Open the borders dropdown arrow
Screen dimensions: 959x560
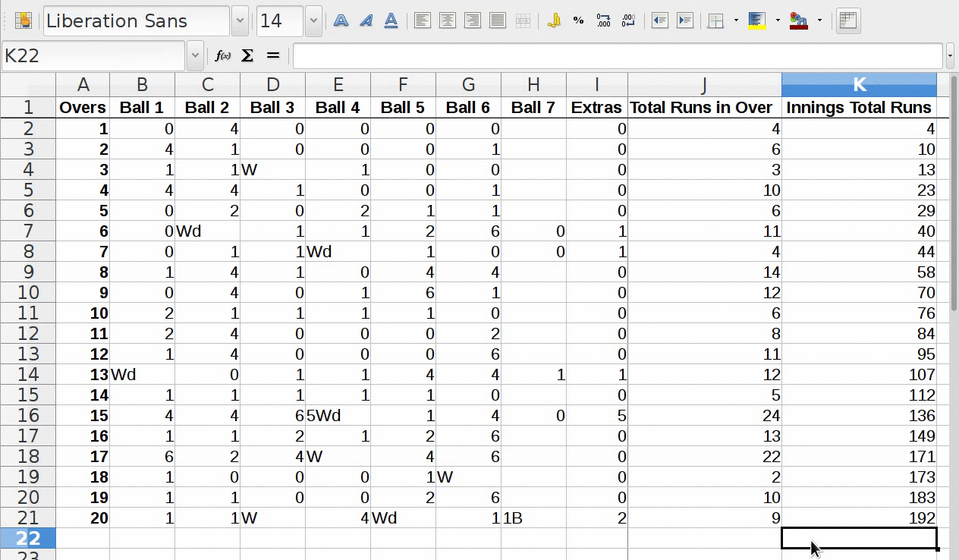point(736,21)
